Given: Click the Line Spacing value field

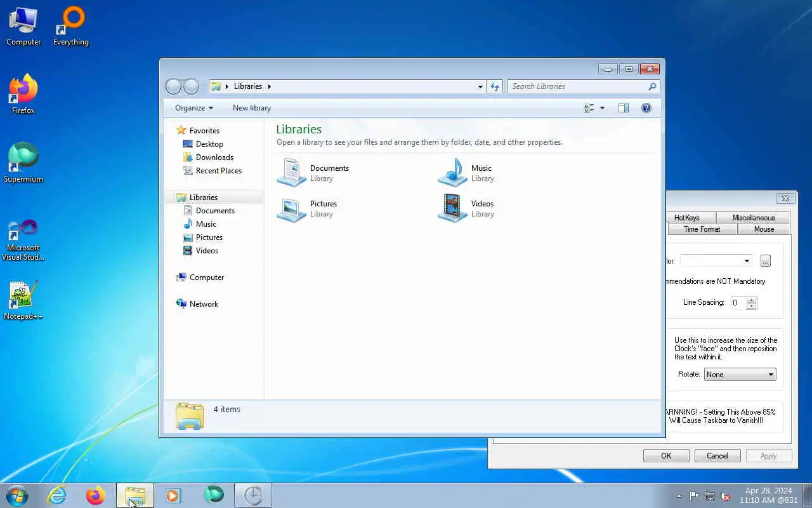Looking at the screenshot, I should pyautogui.click(x=738, y=303).
